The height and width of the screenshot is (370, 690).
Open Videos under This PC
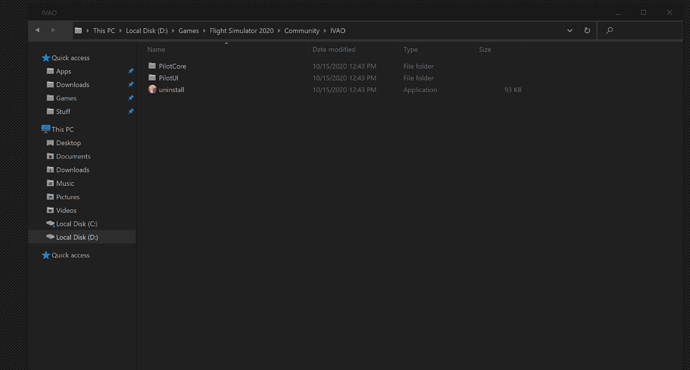coord(66,210)
